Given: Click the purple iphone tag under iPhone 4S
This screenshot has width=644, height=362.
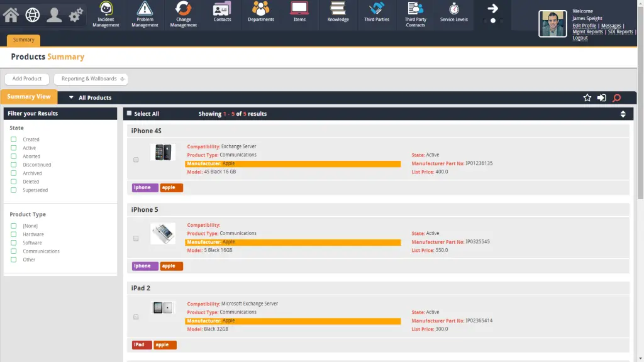Looking at the screenshot, I should click(x=145, y=187).
